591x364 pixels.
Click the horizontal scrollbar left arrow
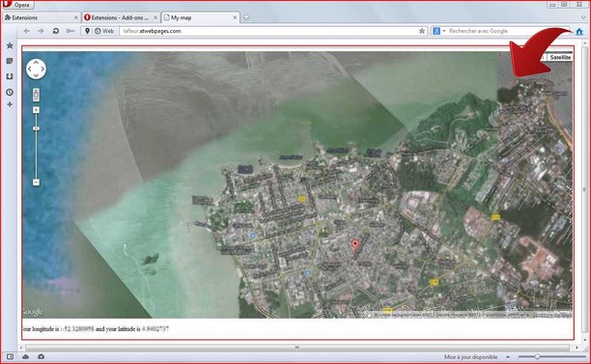tap(21, 348)
